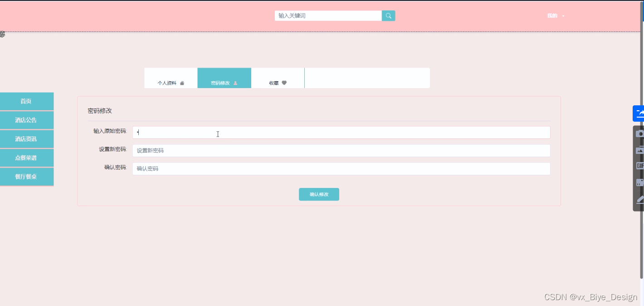This screenshot has height=306, width=644.
Task: Open 酒店公告 in the sidebar
Action: (x=27, y=120)
